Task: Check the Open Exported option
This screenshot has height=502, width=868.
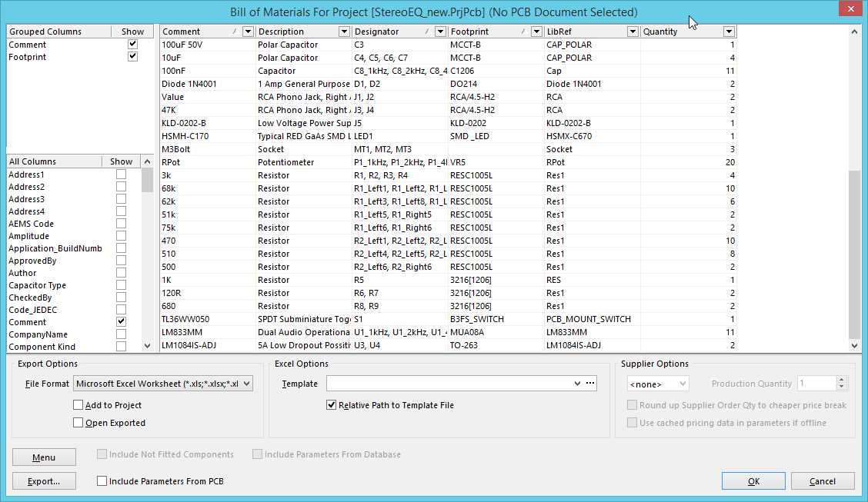Action: point(78,423)
